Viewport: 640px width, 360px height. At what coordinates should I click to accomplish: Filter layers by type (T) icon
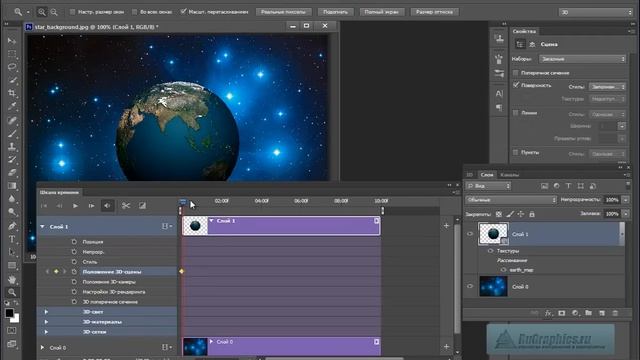tap(568, 186)
